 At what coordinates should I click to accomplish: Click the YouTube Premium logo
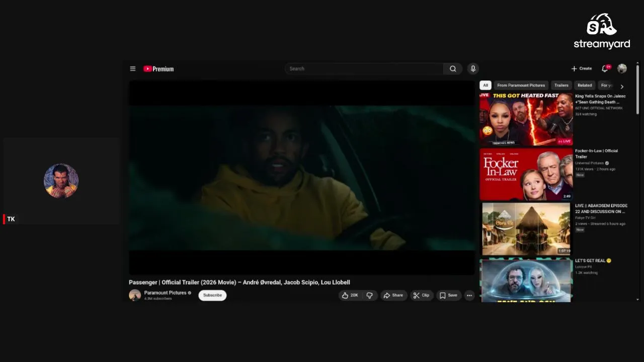[158, 69]
